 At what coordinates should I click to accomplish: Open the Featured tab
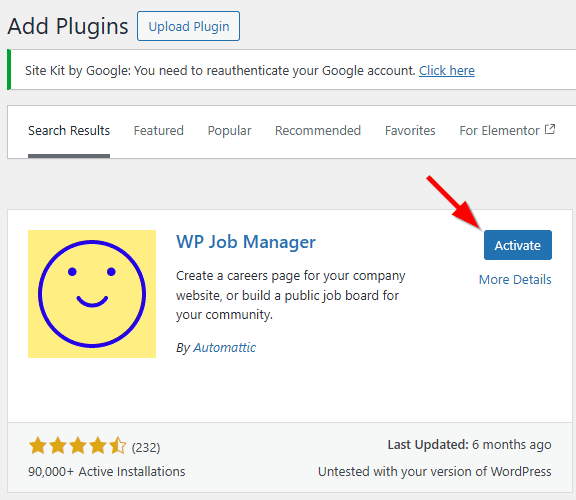[159, 130]
